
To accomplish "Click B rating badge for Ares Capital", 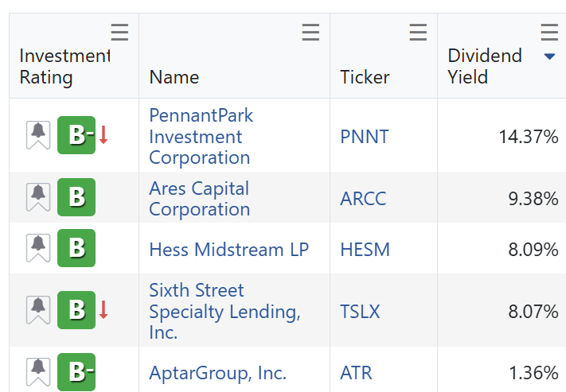I will [76, 197].
